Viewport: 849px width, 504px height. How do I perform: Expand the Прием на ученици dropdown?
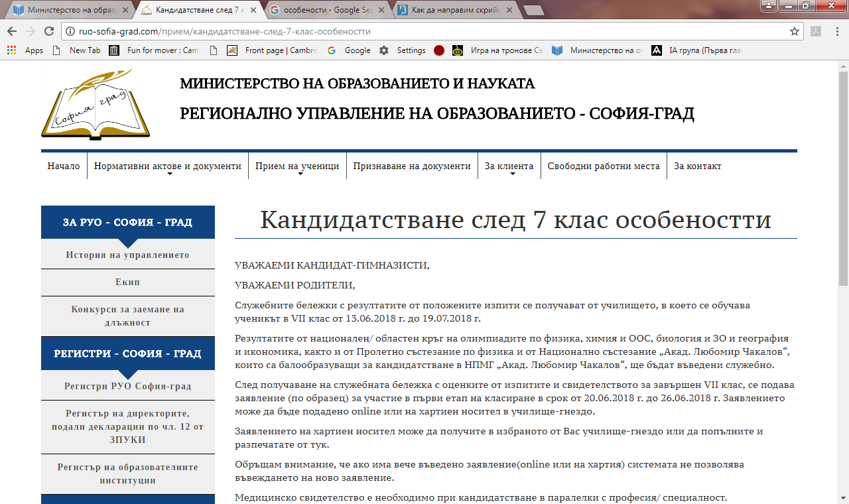tap(297, 166)
